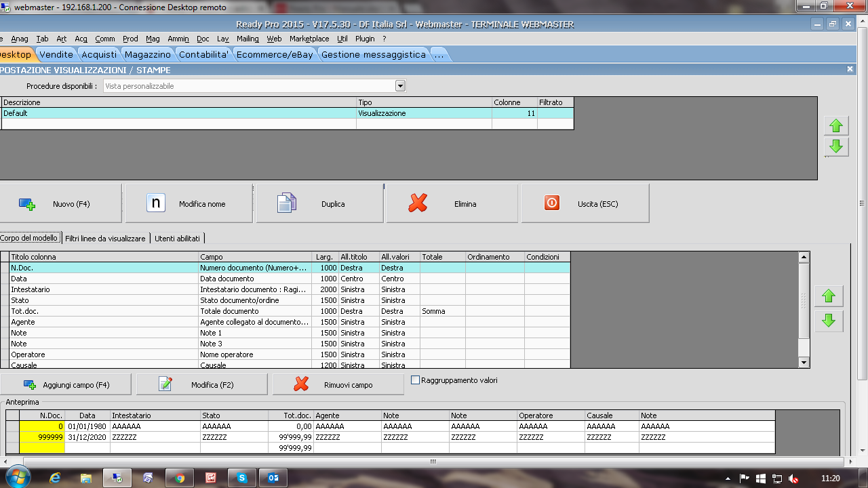Image resolution: width=868 pixels, height=488 pixels.
Task: Click the Modifica (F2) button
Action: (x=202, y=384)
